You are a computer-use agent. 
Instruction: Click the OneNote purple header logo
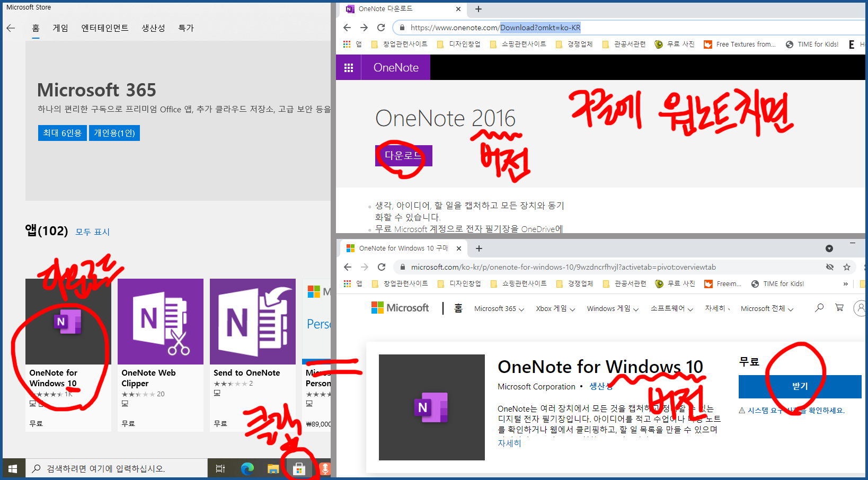pyautogui.click(x=396, y=68)
